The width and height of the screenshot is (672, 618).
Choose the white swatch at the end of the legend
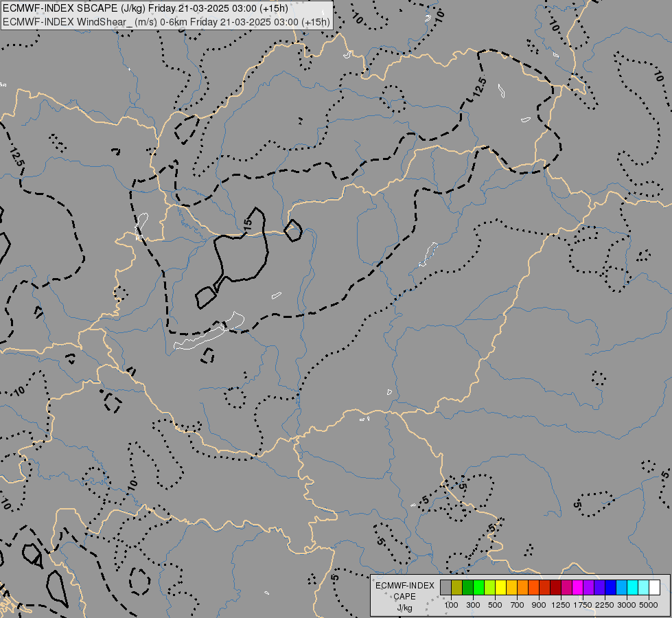point(655,587)
